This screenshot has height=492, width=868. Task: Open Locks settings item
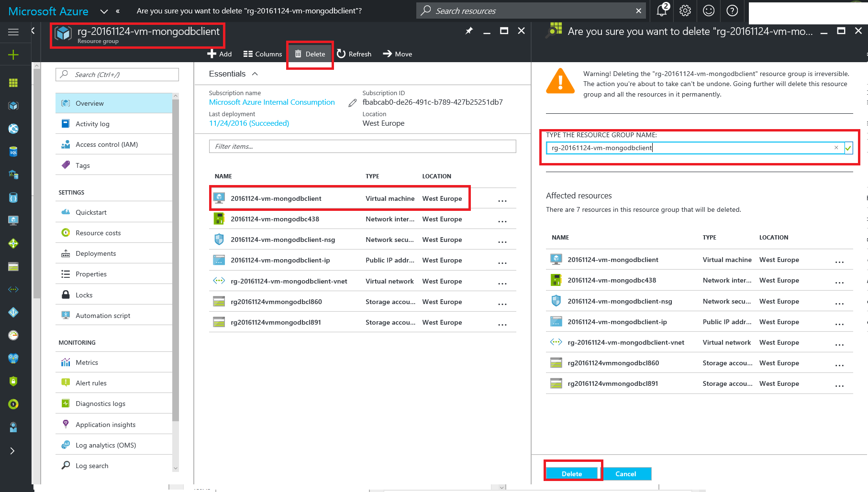(114, 295)
